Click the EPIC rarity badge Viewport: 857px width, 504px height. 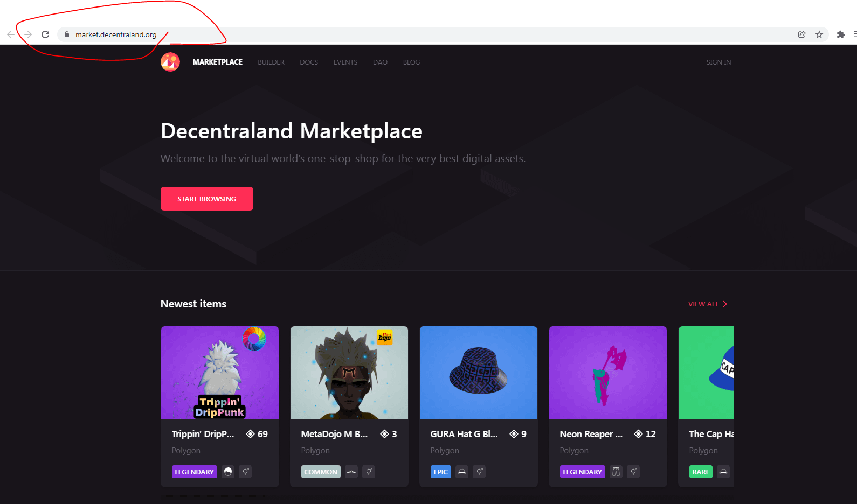[x=440, y=472]
